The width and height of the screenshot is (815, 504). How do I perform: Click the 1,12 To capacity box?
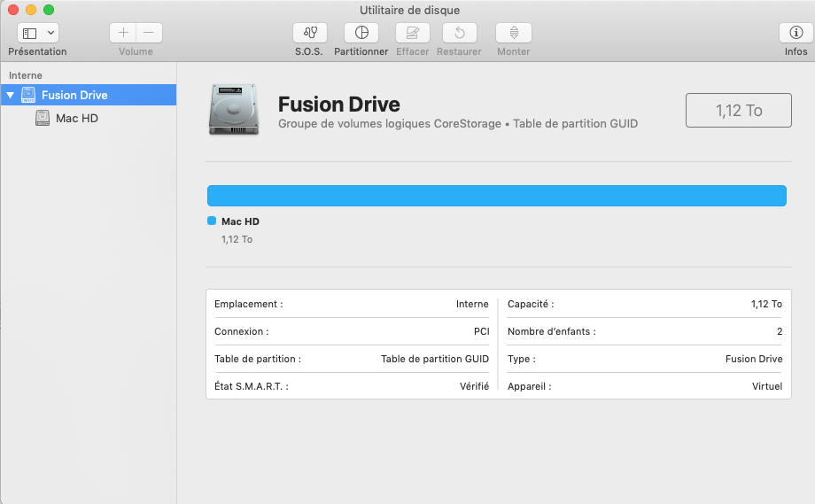pos(739,110)
